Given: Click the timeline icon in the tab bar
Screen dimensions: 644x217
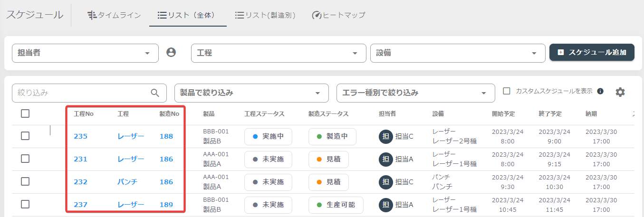Looking at the screenshot, I should point(92,15).
